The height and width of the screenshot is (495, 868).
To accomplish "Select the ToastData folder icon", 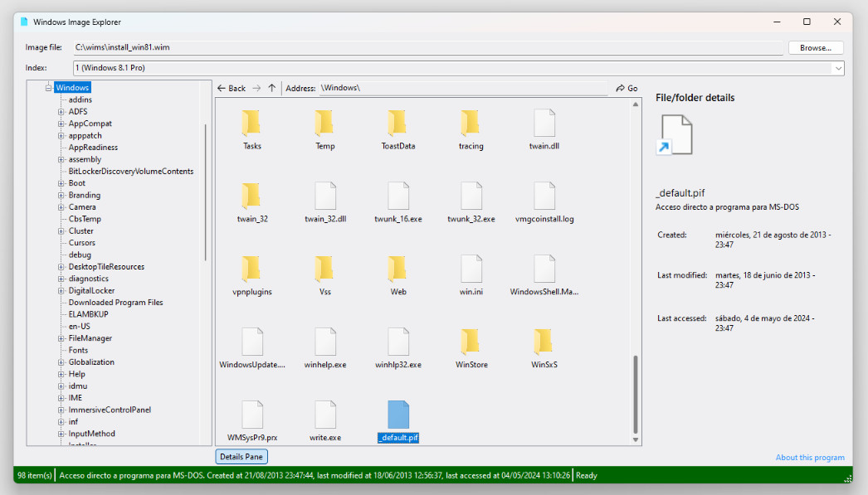I will pos(397,122).
